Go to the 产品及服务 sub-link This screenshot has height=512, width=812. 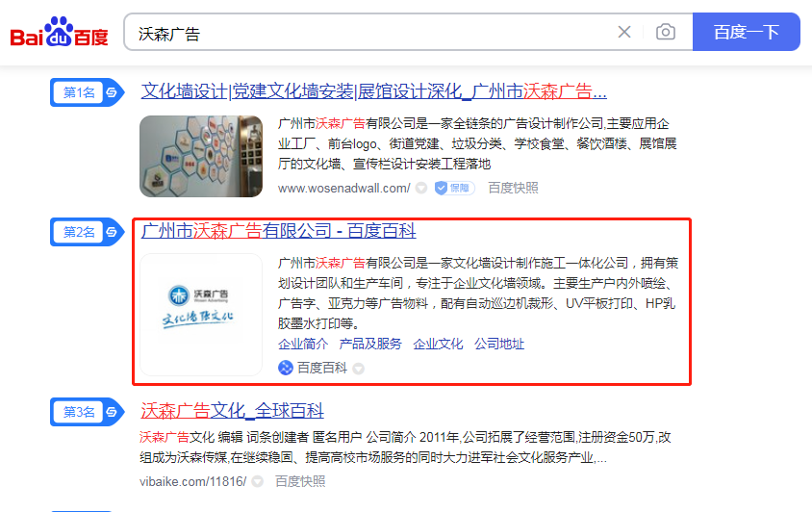coord(370,344)
